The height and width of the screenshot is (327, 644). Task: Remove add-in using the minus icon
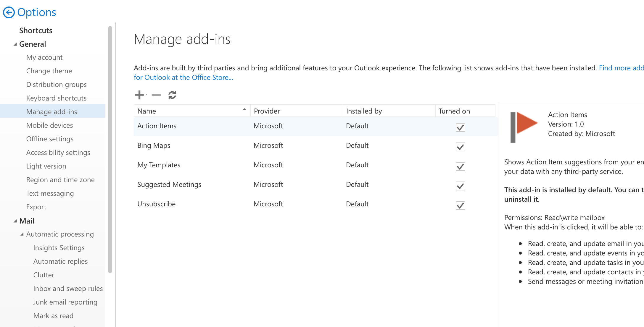[156, 95]
